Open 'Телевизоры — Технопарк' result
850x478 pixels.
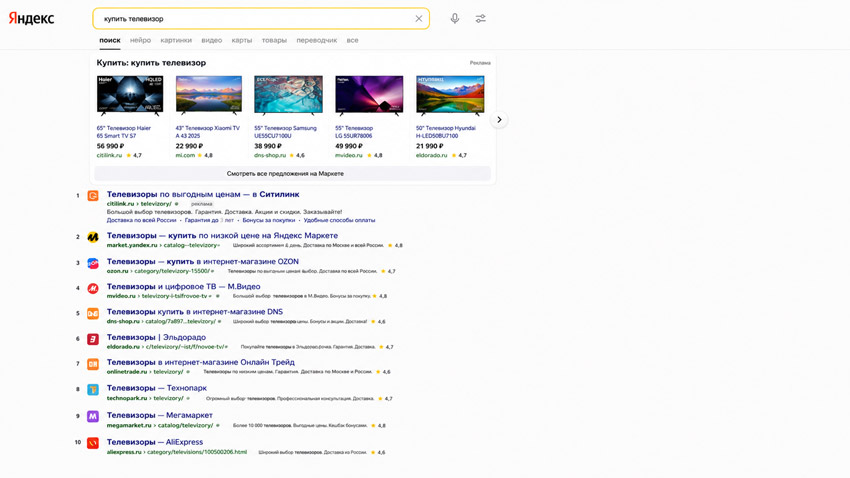point(157,388)
